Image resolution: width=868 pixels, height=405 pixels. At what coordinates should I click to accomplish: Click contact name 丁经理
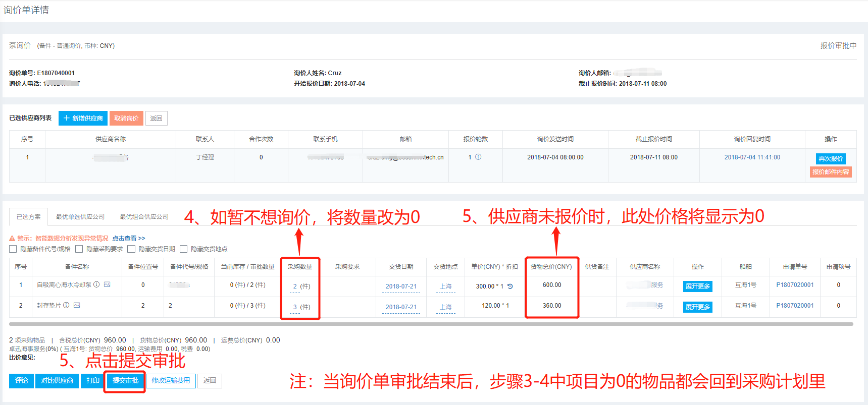[x=205, y=157]
